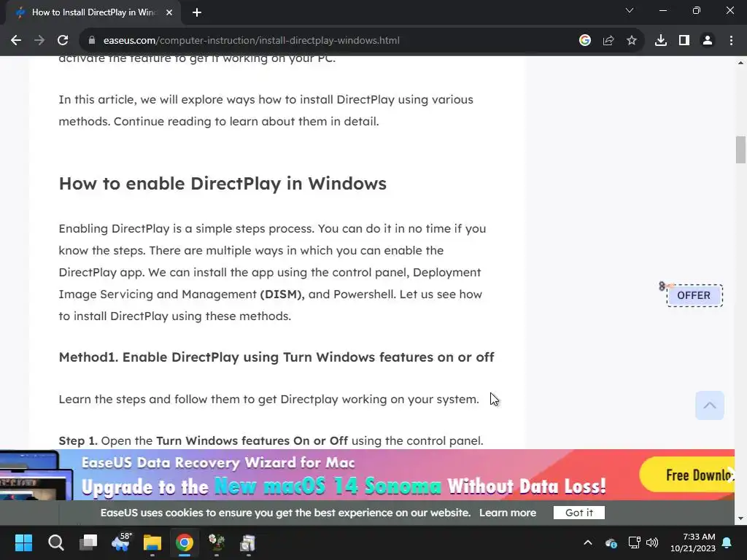Open the weather widget showing 58°
This screenshot has width=747, height=560.
tap(121, 542)
